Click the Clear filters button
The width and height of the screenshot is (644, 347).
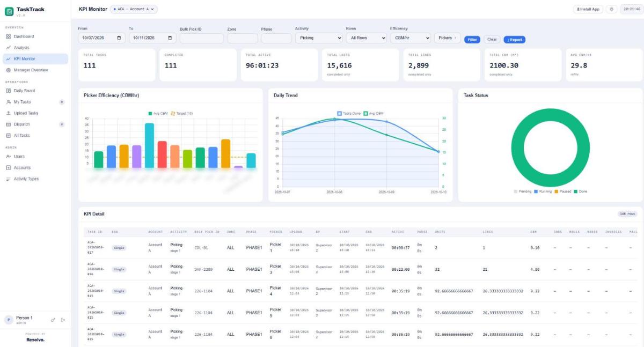click(x=492, y=39)
